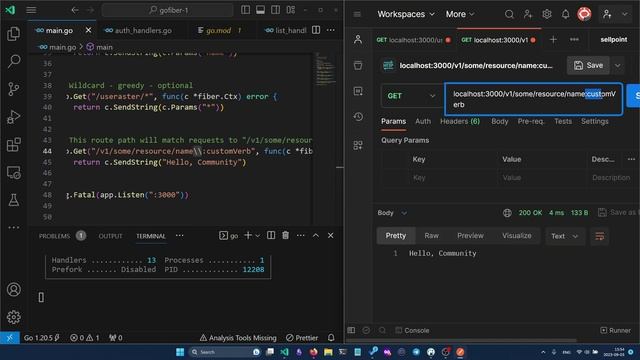The image size is (640, 360).
Task: Open the Manage gear in VS Code
Action: pos(13,317)
